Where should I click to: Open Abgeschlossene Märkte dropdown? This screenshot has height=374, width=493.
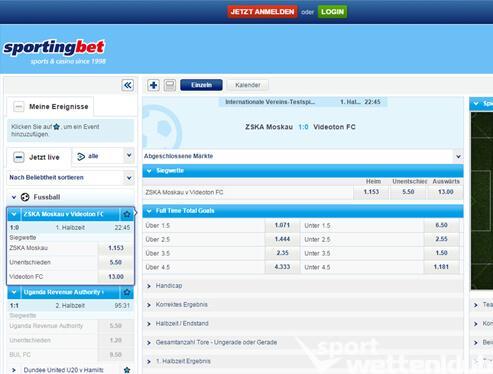458,156
